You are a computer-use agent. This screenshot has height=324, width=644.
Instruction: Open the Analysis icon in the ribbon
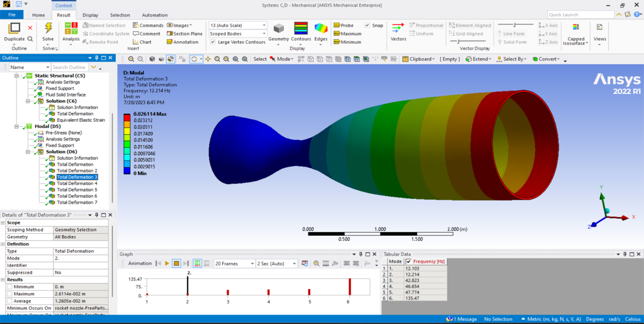point(71,29)
